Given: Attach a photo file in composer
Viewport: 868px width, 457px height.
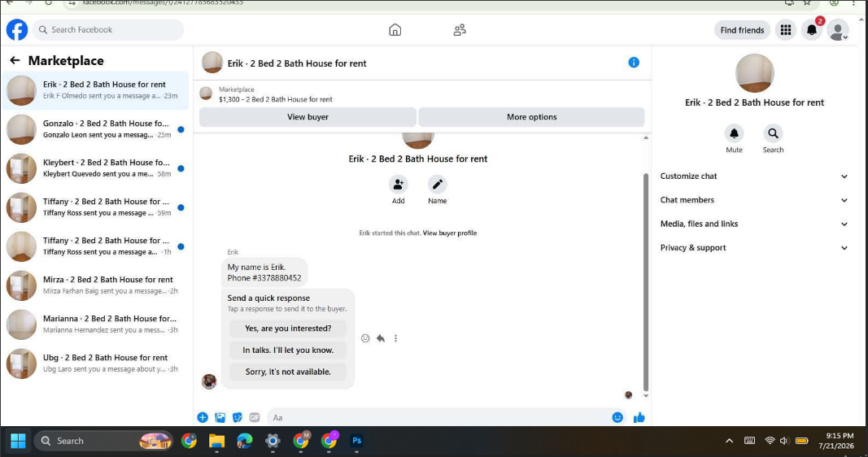Looking at the screenshot, I should (220, 418).
